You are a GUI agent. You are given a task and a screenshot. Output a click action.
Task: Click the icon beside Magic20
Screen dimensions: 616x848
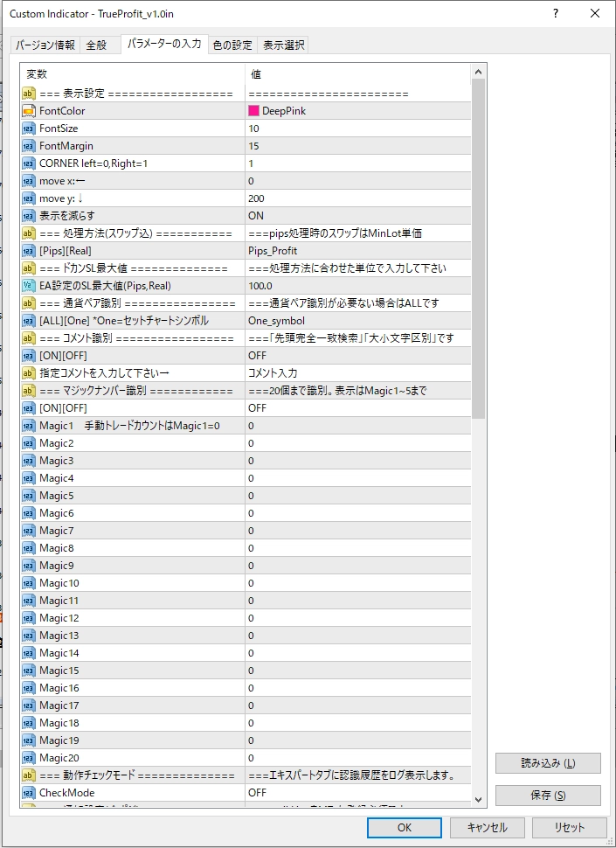pos(29,758)
